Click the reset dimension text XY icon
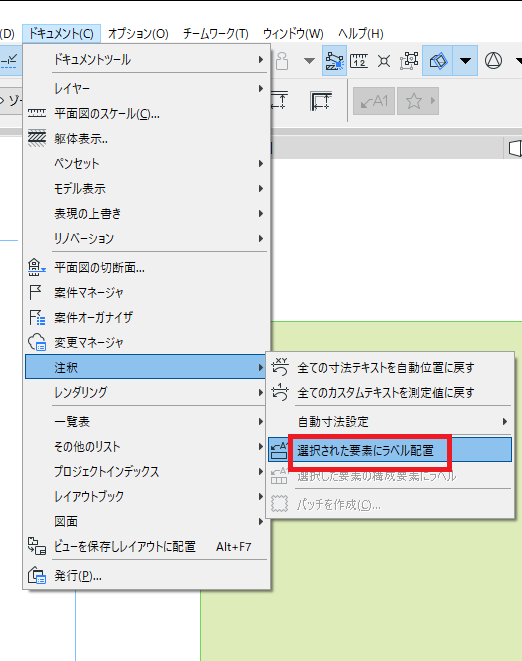Viewport: 522px width, 661px height. click(280, 366)
